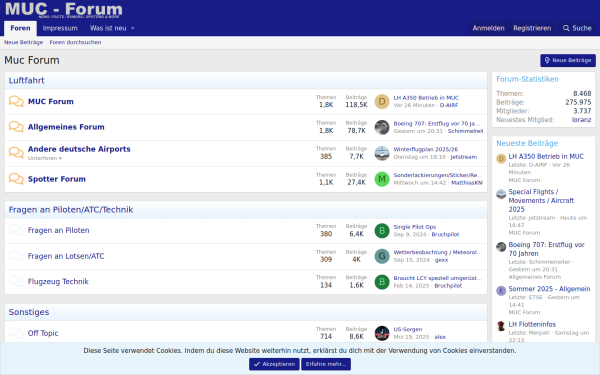Open the Fragen an Piloten board
This screenshot has width=600, height=375.
pos(58,230)
